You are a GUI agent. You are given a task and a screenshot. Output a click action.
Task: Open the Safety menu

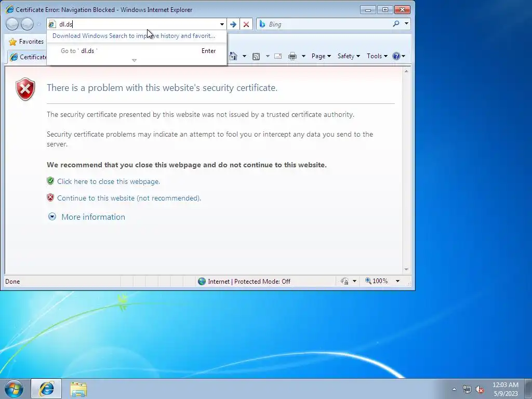tap(349, 56)
